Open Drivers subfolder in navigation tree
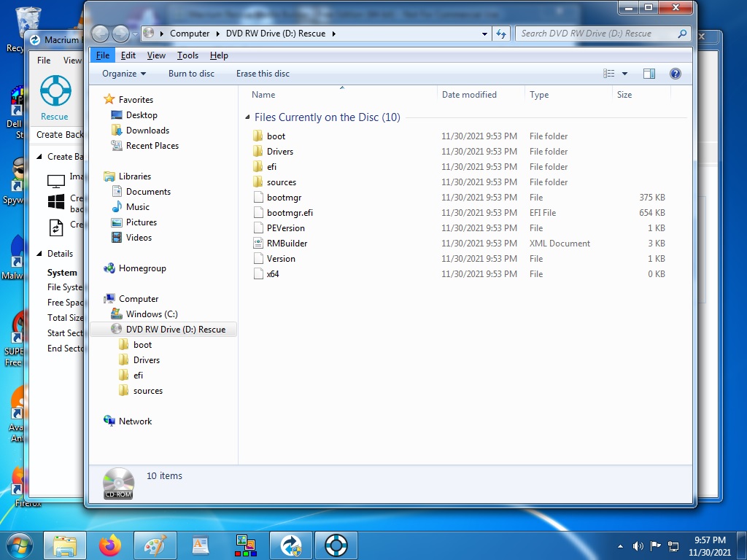 [x=146, y=360]
